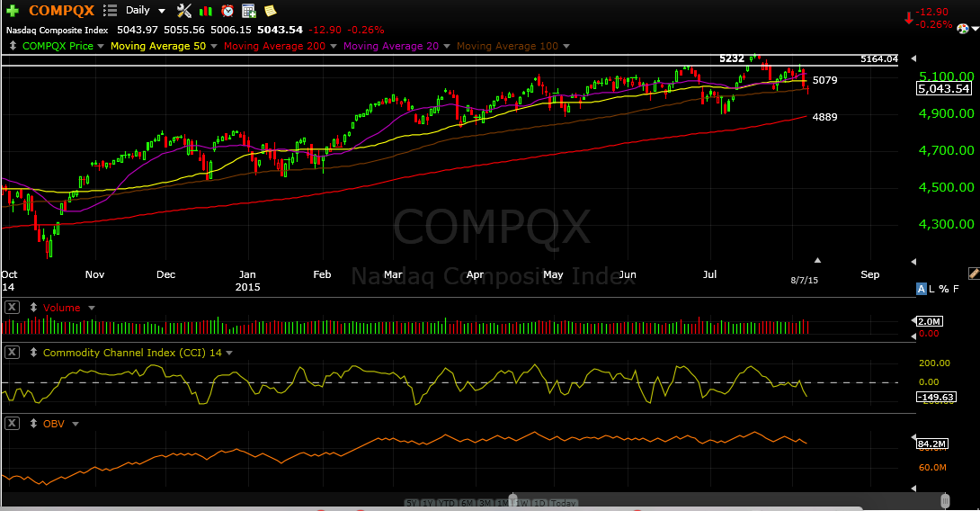Screen dimensions: 980x511
Task: Click the reorder arrows beside COMPQX Price
Action: click(13, 46)
